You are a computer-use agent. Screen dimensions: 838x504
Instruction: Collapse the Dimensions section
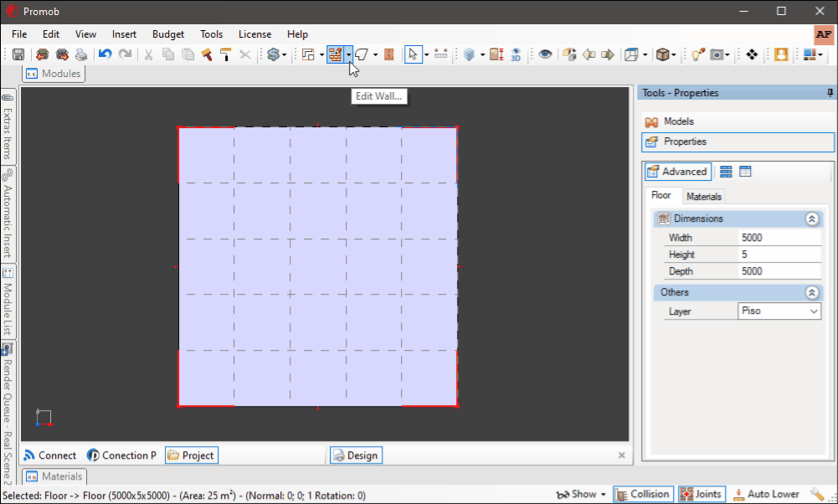pyautogui.click(x=812, y=219)
